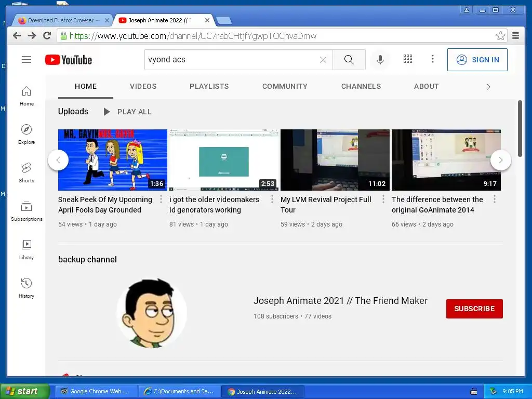
Task: Play the 9:17 GoAnimate 2014 thumbnail
Action: coord(446,160)
